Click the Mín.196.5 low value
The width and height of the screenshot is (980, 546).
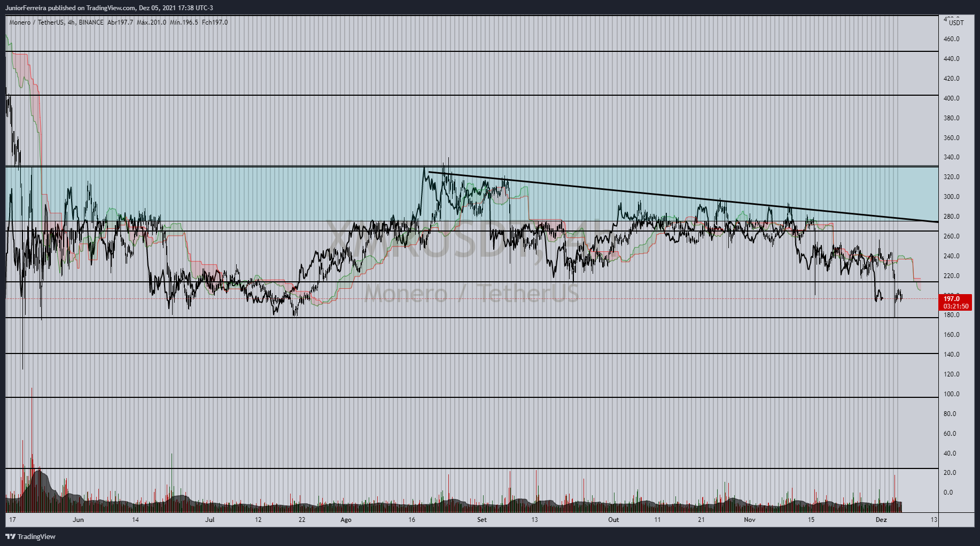pyautogui.click(x=184, y=22)
